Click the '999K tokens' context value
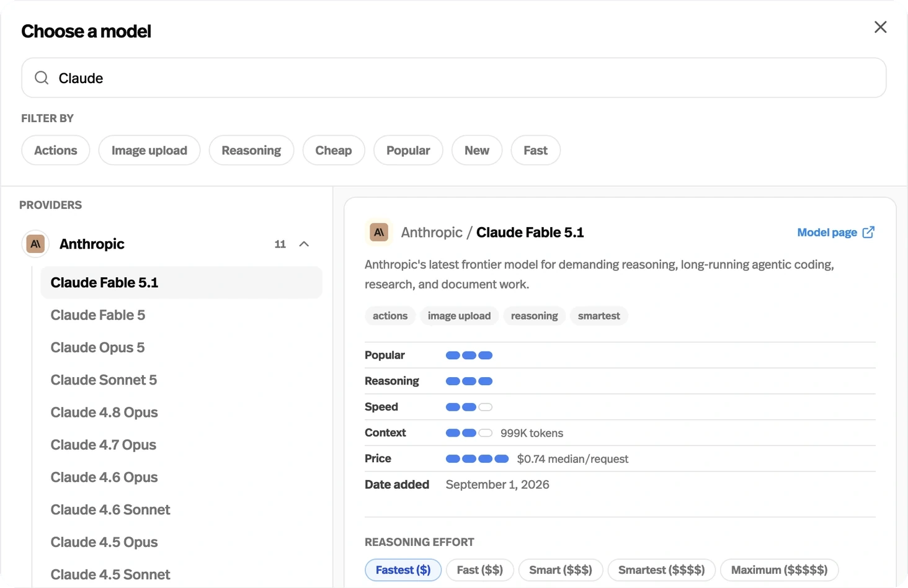908x588 pixels. [x=532, y=433]
